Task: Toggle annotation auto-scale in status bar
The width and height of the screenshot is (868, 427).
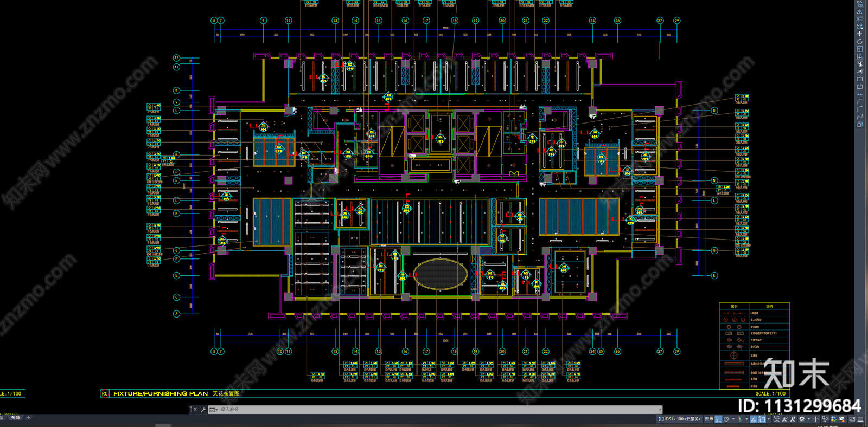Action: (793, 419)
